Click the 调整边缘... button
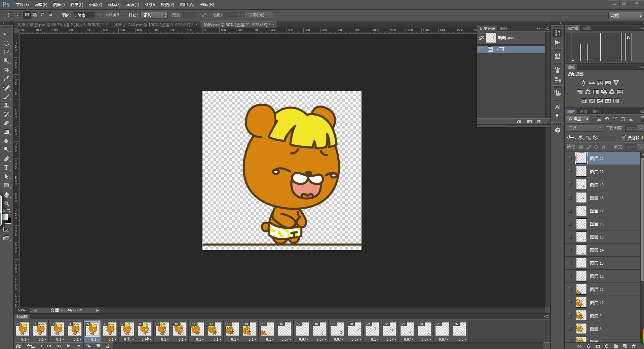This screenshot has width=644, height=349. [258, 15]
